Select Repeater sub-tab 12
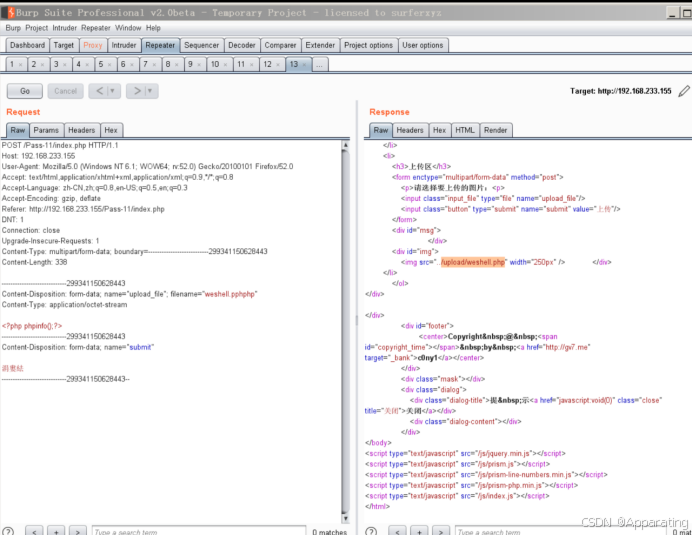 (267, 65)
